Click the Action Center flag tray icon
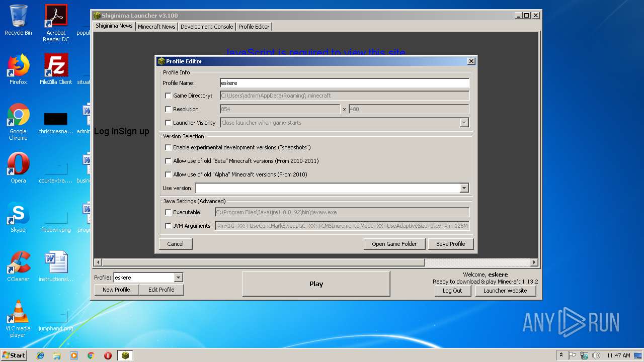Viewport: 644px width, 362px height. (572, 355)
